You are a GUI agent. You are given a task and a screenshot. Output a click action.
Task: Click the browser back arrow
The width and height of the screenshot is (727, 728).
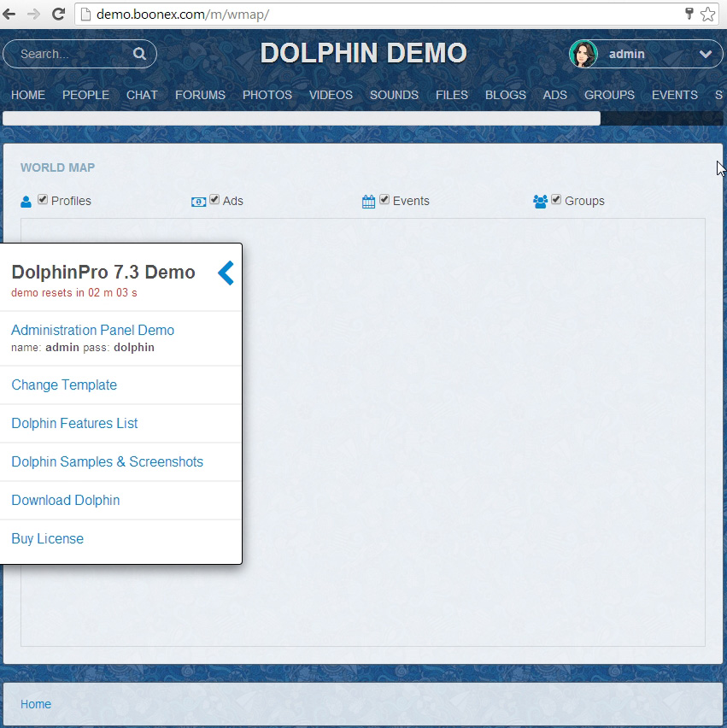tap(9, 14)
